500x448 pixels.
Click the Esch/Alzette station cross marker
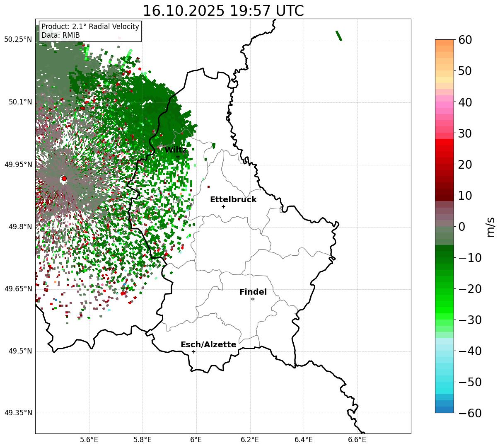click(x=193, y=351)
